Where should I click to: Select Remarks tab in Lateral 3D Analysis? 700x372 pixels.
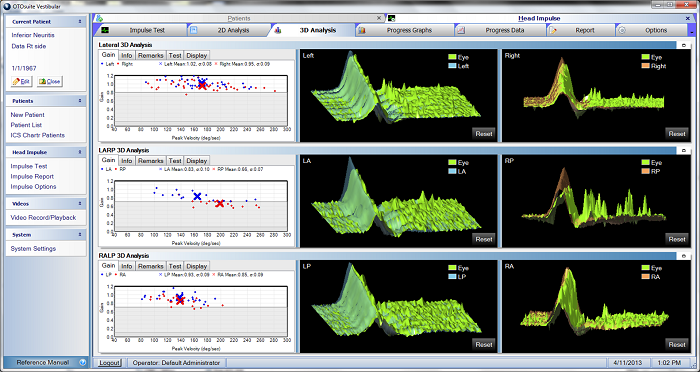click(150, 55)
